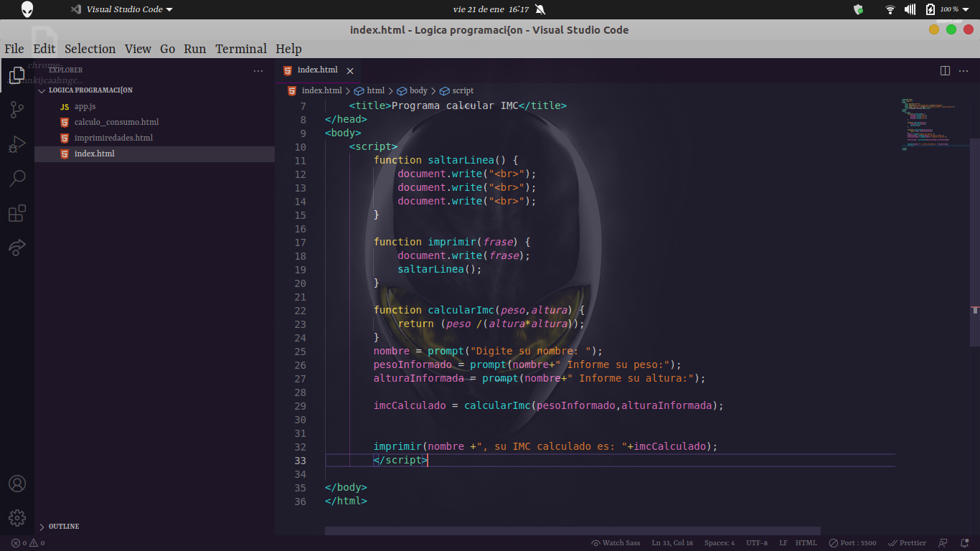This screenshot has width=980, height=551.
Task: Select index.html in the explorer tree
Action: [154, 154]
